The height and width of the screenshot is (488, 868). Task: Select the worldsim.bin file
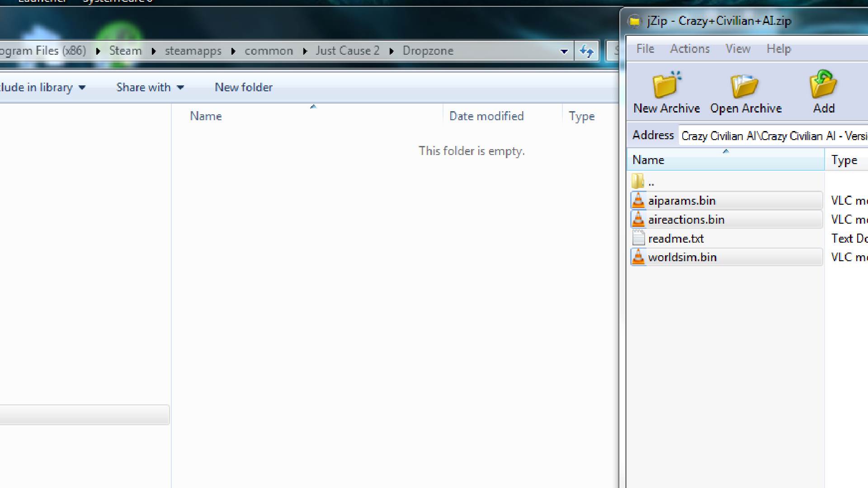pyautogui.click(x=682, y=258)
